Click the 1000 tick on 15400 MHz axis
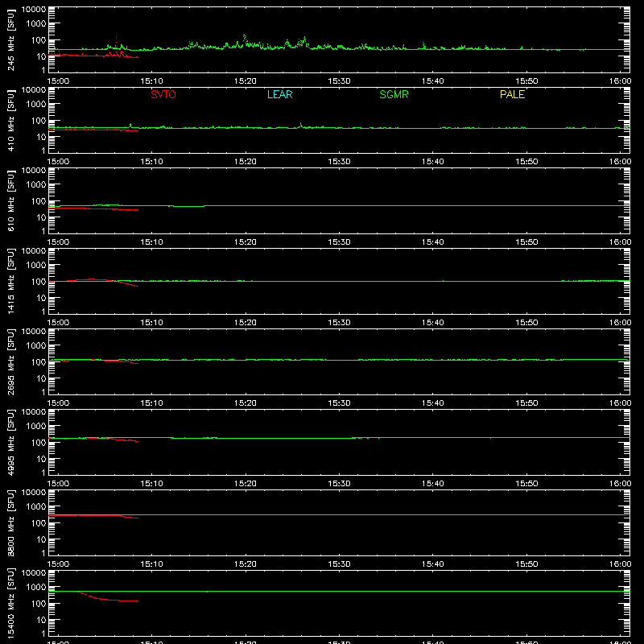 [x=36, y=588]
